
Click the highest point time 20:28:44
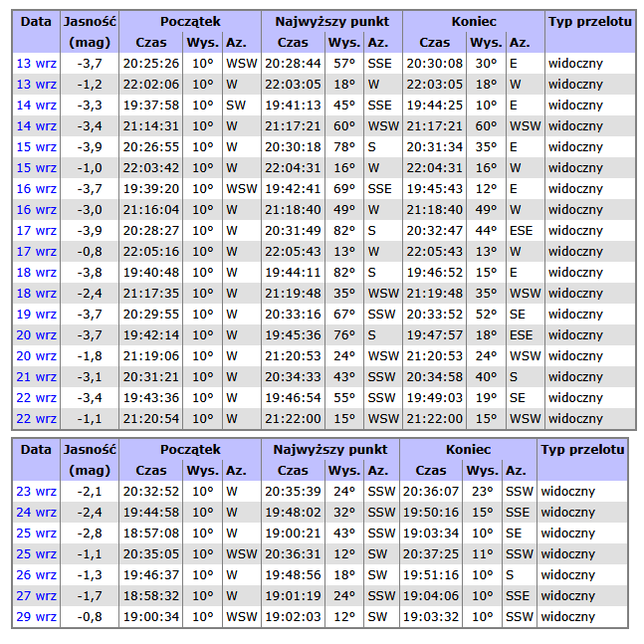[x=293, y=64]
